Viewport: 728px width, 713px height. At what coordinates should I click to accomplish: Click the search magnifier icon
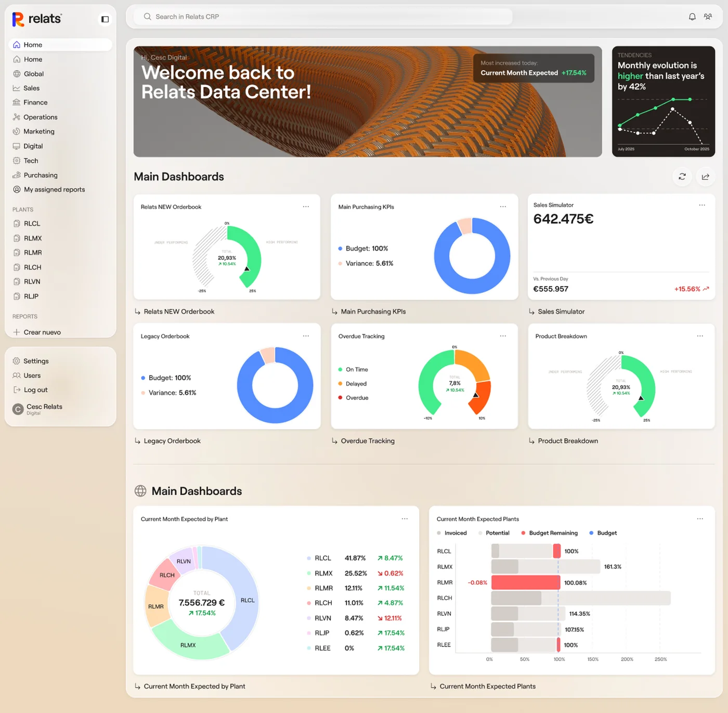tap(148, 17)
